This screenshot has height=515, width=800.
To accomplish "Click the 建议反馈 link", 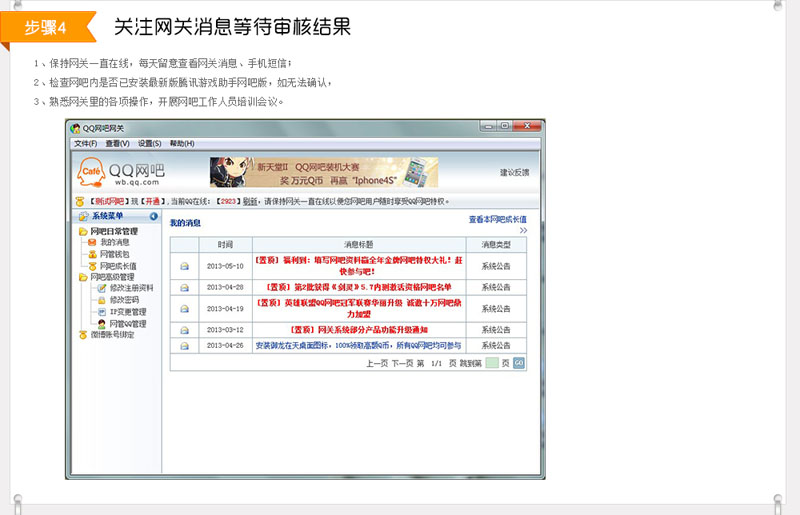I will [514, 173].
